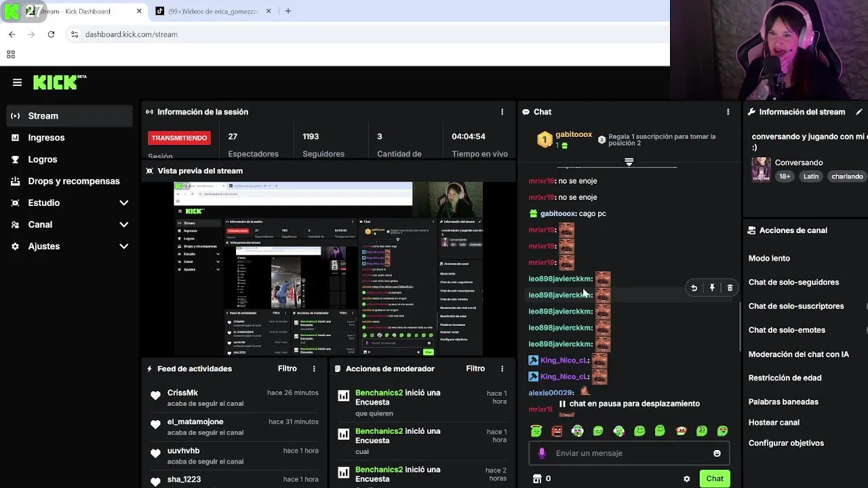Screen dimensions: 868x488
Task: Expand the leaderboard chevron below gabitooox
Action: (x=629, y=162)
